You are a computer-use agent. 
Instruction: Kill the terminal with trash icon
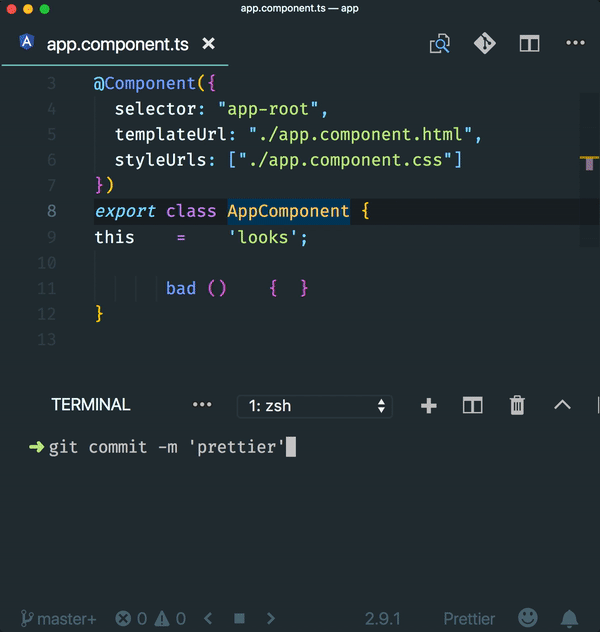(x=517, y=405)
